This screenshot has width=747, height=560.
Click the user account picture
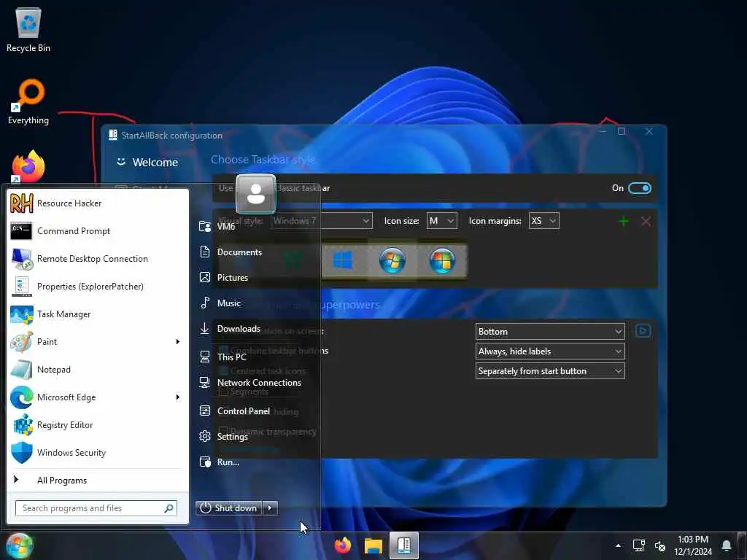click(x=256, y=194)
